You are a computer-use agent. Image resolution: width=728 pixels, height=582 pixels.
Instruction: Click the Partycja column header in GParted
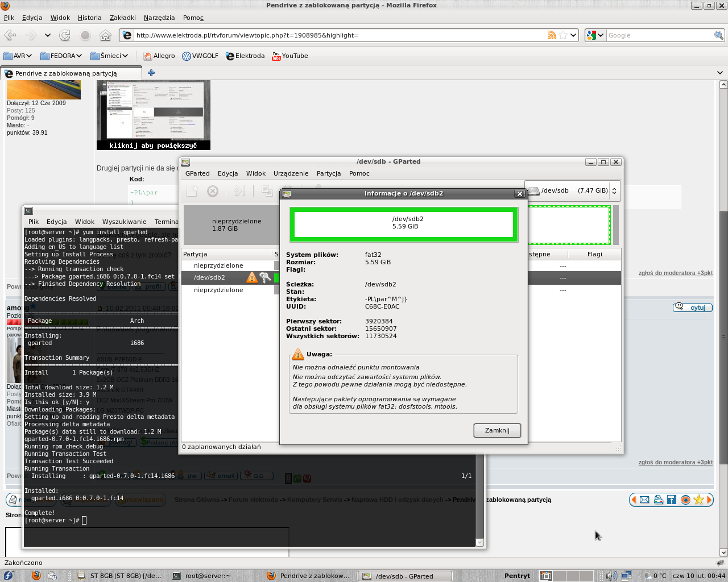[x=227, y=254]
